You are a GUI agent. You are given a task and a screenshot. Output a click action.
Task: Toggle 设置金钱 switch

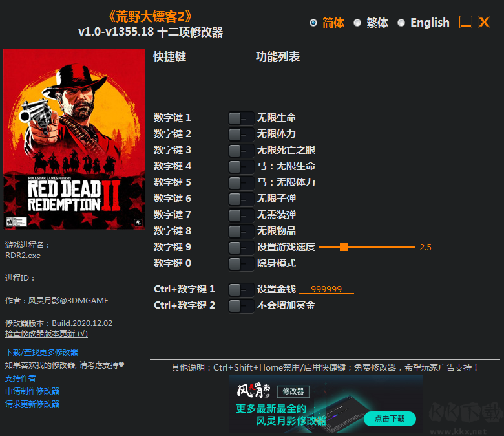click(x=241, y=289)
